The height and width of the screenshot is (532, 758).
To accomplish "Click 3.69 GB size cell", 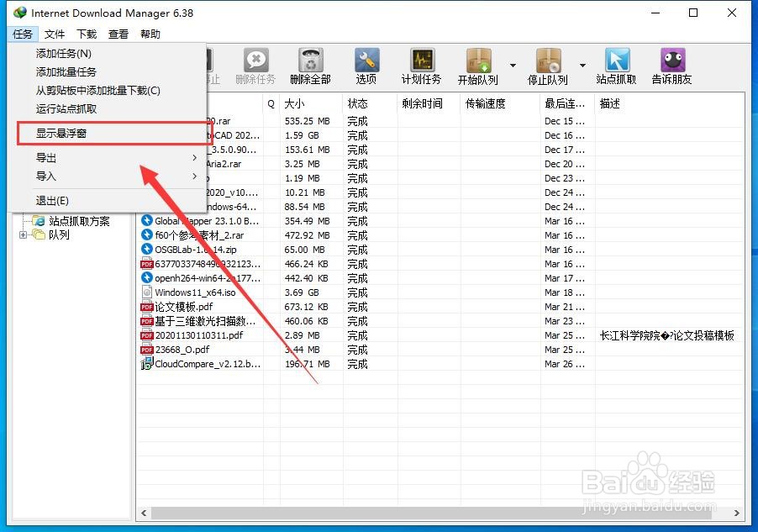I will [303, 292].
